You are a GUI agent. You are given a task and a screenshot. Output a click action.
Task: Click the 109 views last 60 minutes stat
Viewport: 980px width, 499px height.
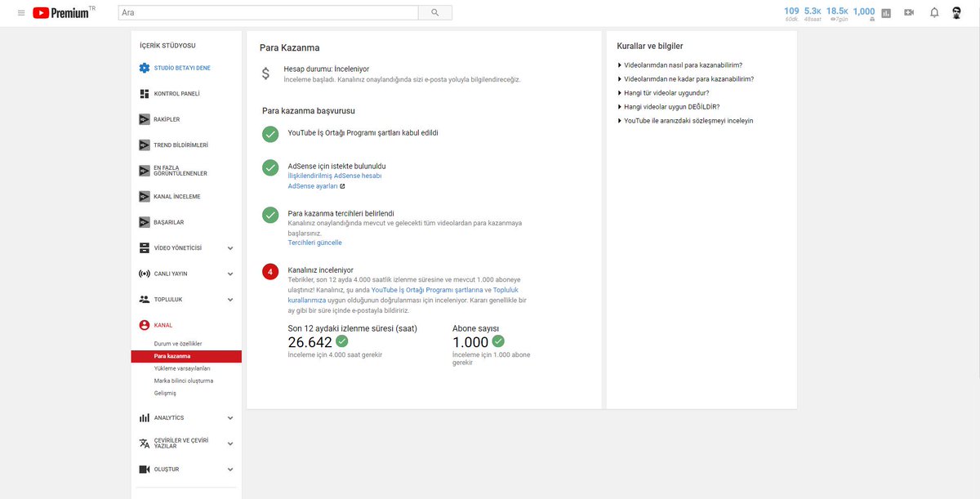click(791, 14)
